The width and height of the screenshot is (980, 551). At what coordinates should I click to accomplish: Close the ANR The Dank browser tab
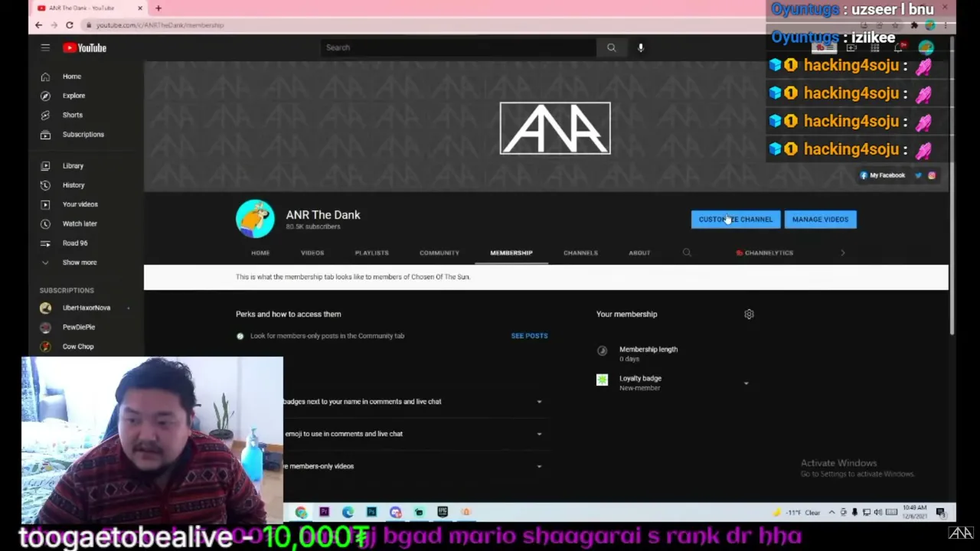tap(140, 8)
